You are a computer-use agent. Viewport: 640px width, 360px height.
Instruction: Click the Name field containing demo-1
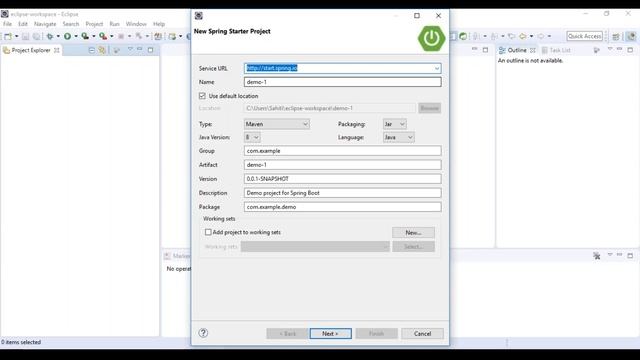[x=342, y=82]
